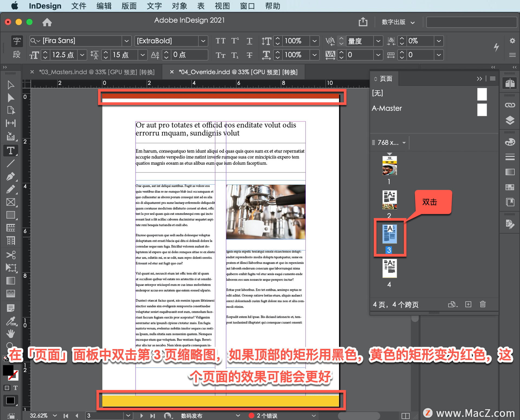Select the Pen tool
This screenshot has width=520, height=420.
[x=11, y=176]
